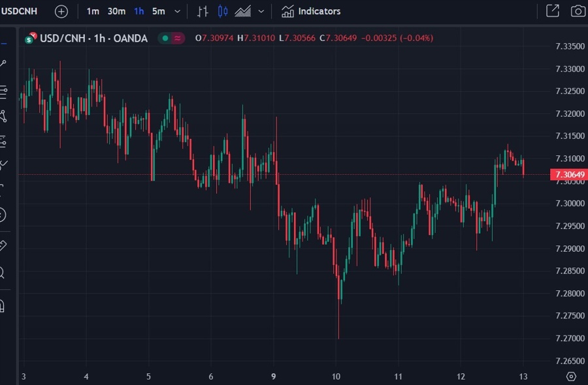Select the trend line drawing tool
Screen dimensions: 588x385
(3, 64)
